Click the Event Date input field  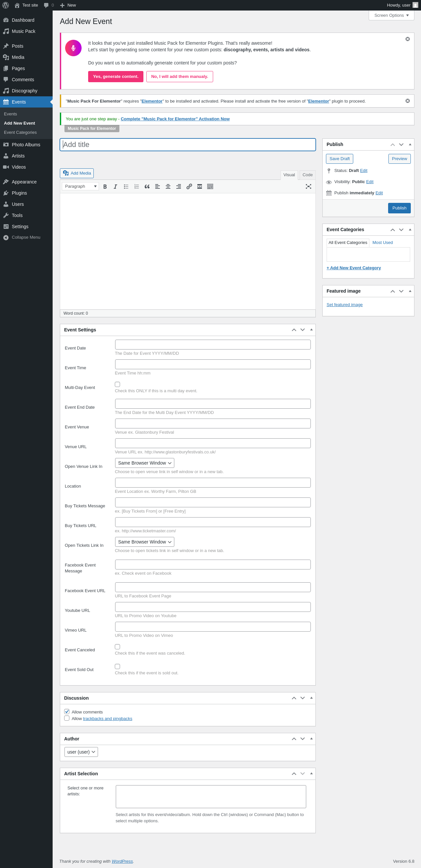point(213,345)
